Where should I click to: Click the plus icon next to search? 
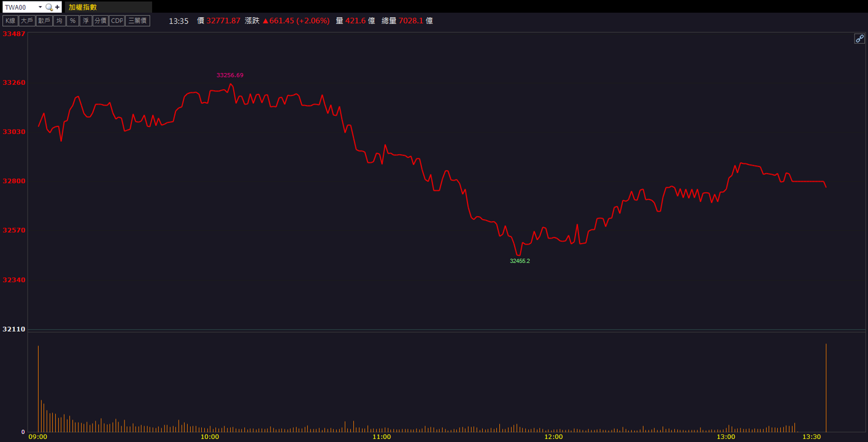click(x=58, y=7)
